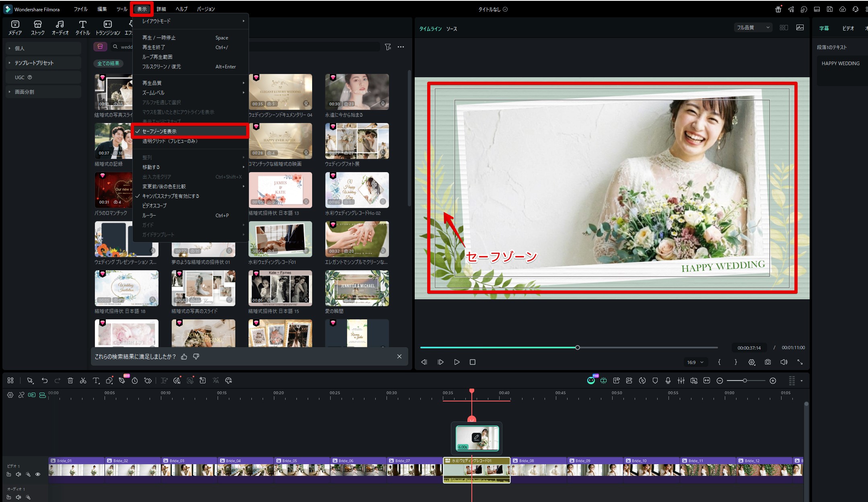Open the three-dot more options in media panel

click(x=401, y=47)
